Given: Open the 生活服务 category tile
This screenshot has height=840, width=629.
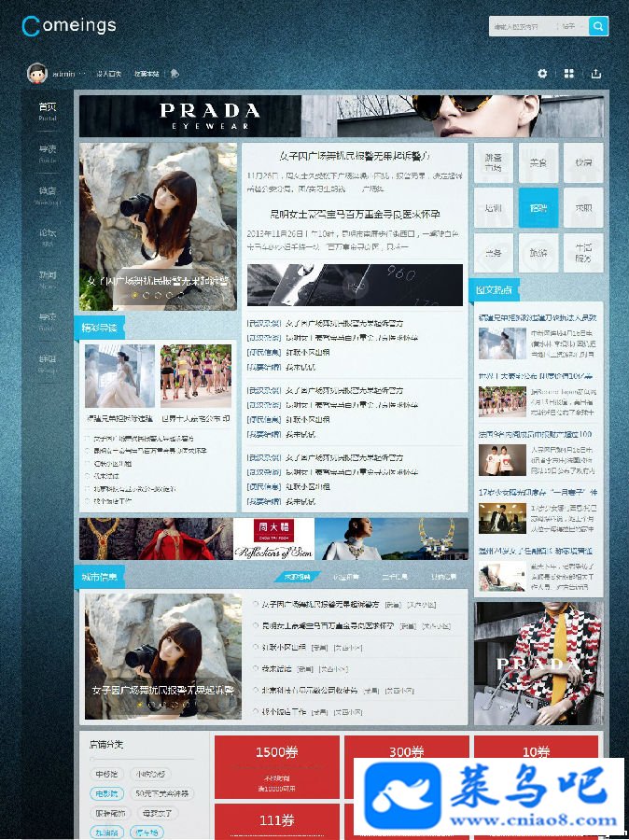Looking at the screenshot, I should (583, 252).
